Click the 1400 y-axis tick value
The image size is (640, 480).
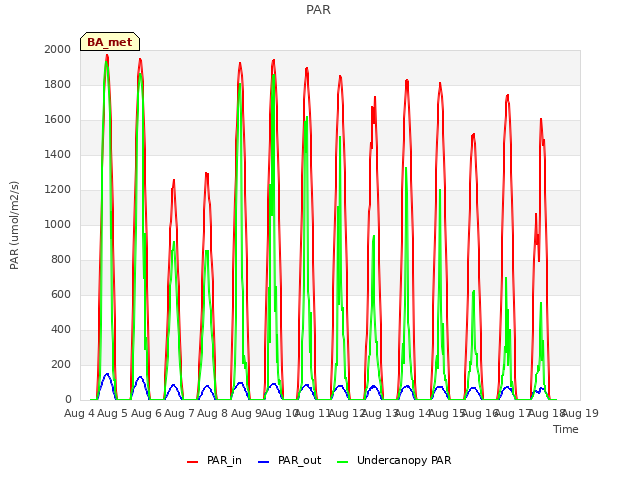point(58,155)
